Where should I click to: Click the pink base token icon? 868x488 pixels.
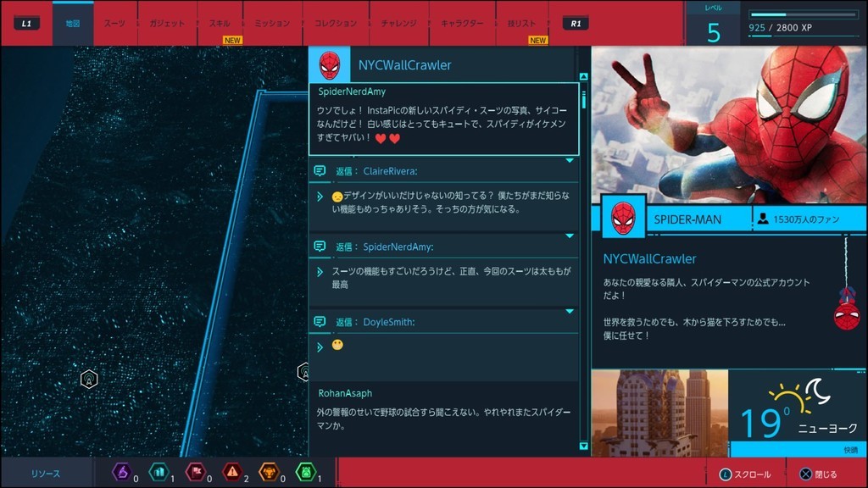[196, 472]
